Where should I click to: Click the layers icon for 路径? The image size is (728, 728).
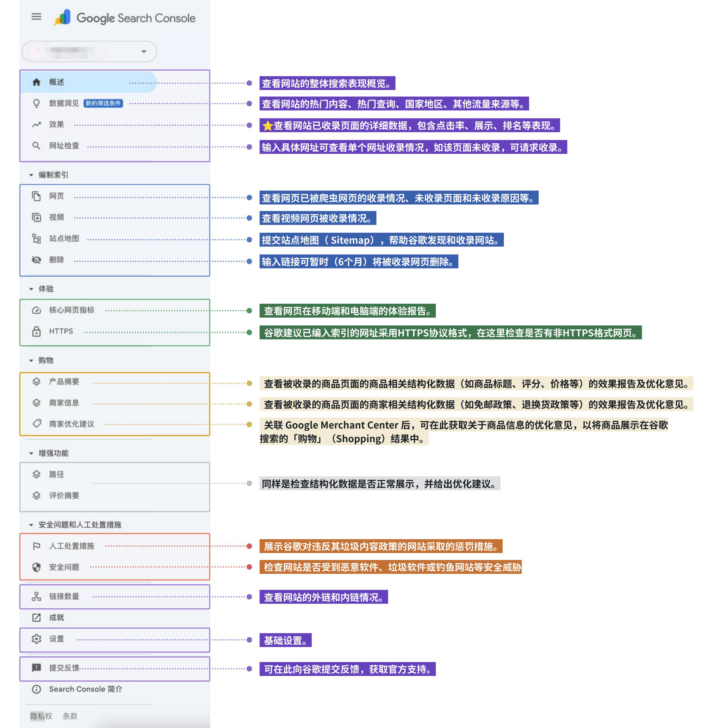pyautogui.click(x=36, y=474)
